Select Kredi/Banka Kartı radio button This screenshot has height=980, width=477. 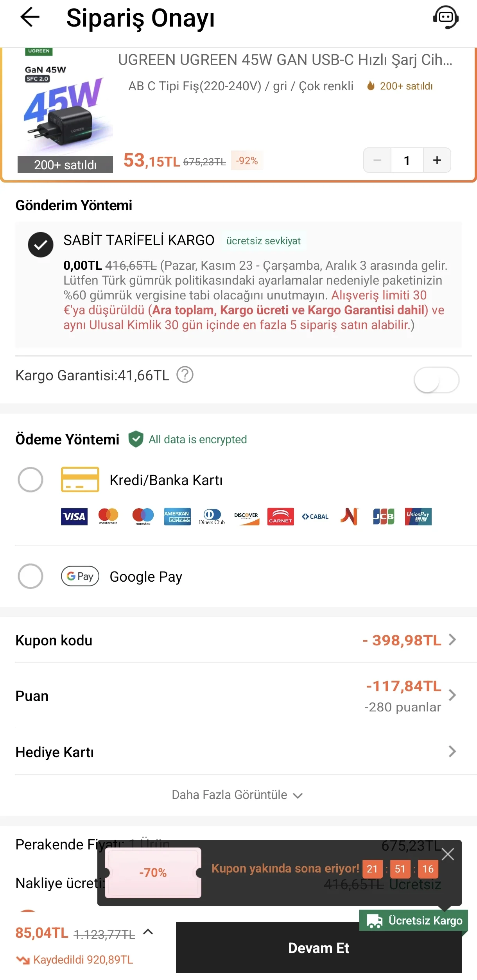pyautogui.click(x=30, y=479)
